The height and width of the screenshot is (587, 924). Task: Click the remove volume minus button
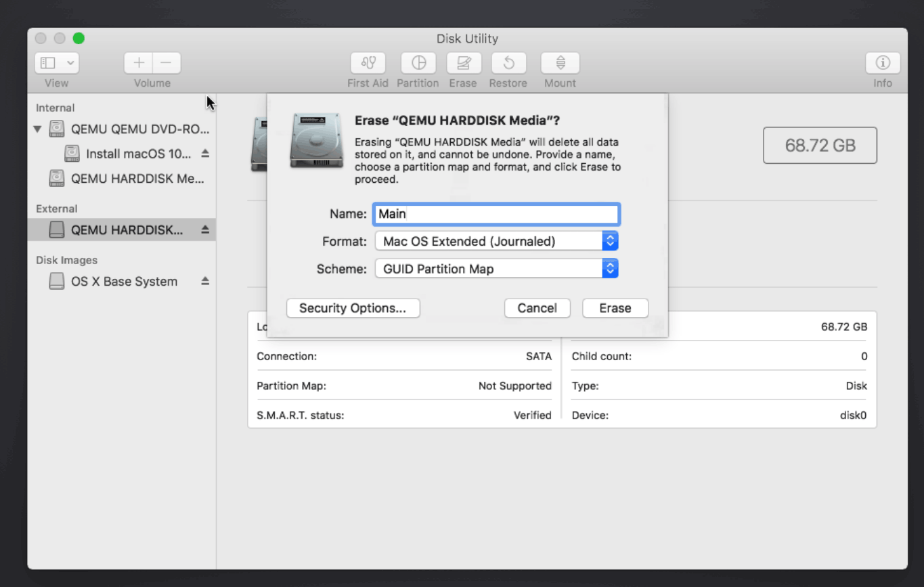pyautogui.click(x=167, y=63)
